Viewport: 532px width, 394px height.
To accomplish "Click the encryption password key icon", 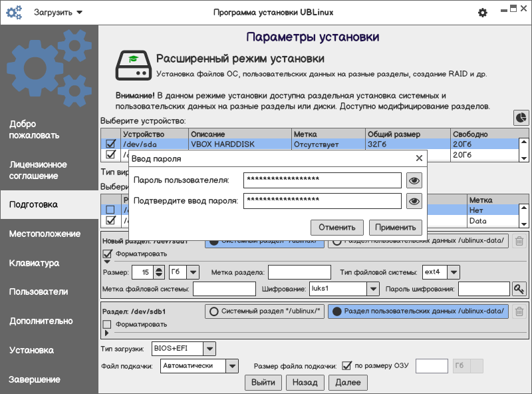I will pos(519,289).
